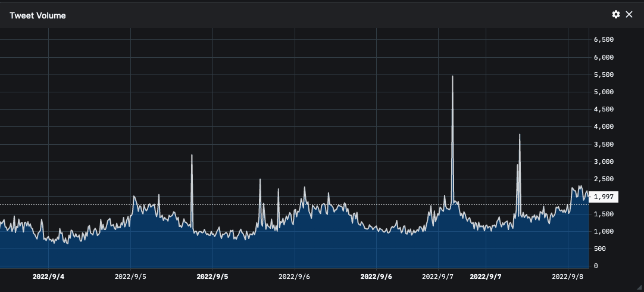
Task: Click the 6,500 y-axis label
Action: click(x=604, y=39)
